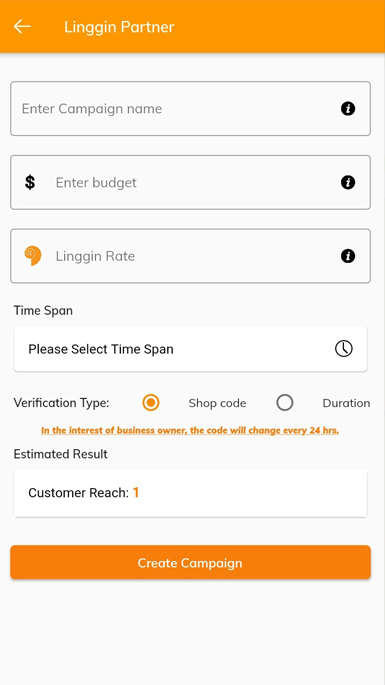Open the code change notice link
385x685 pixels.
pyautogui.click(x=190, y=430)
